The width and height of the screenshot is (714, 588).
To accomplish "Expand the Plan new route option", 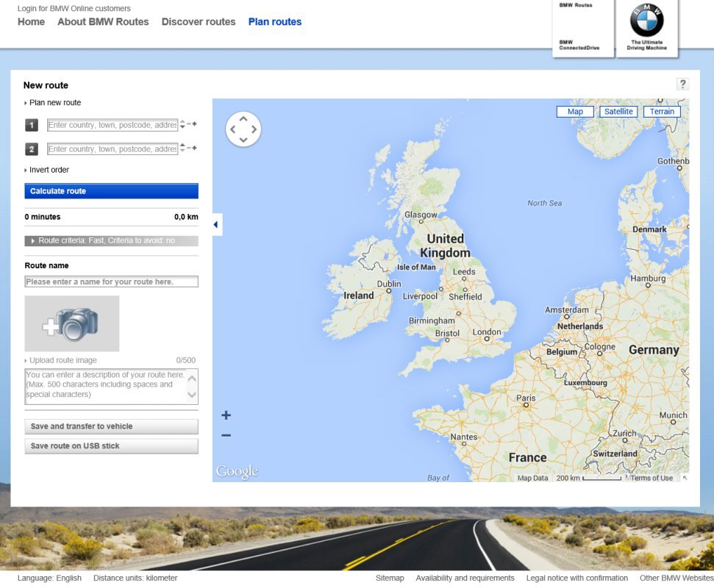I will (54, 103).
